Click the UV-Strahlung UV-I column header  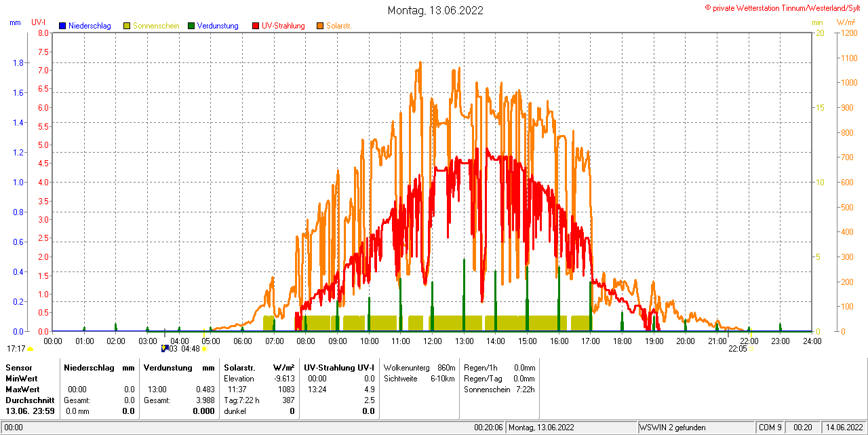(x=339, y=367)
